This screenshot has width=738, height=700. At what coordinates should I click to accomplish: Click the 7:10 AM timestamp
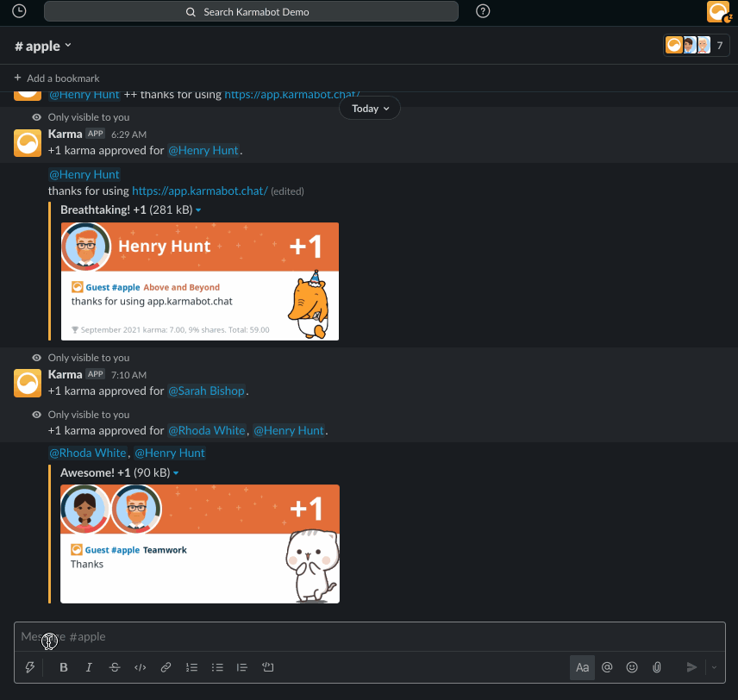pos(128,375)
